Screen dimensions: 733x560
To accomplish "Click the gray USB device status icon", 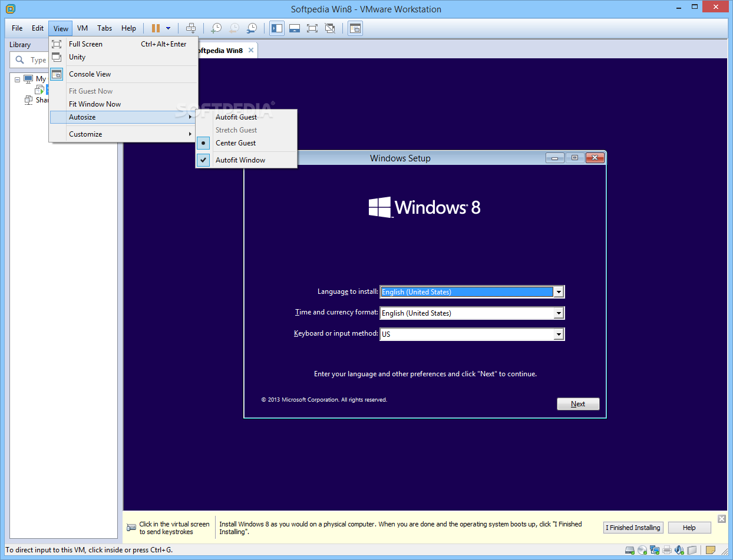I will pos(692,551).
